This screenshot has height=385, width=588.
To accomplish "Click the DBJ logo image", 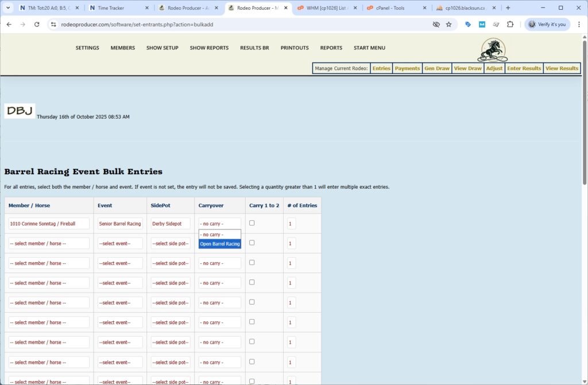I will [19, 111].
